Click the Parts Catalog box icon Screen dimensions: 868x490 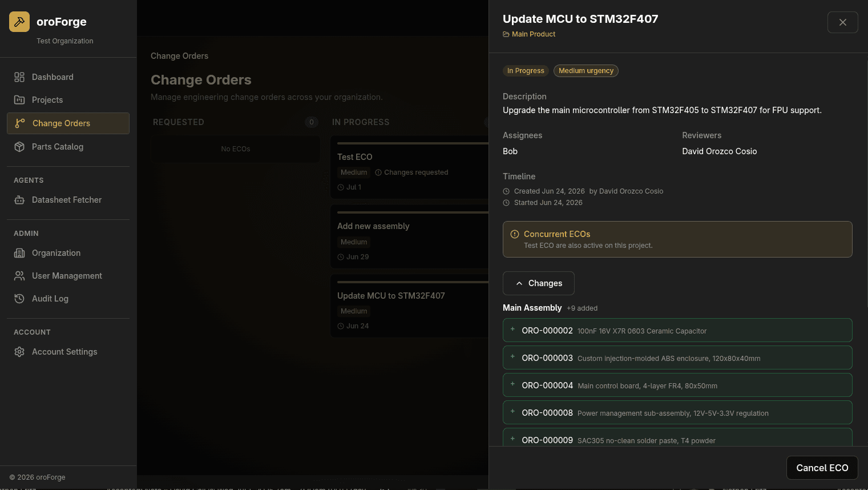click(x=19, y=147)
